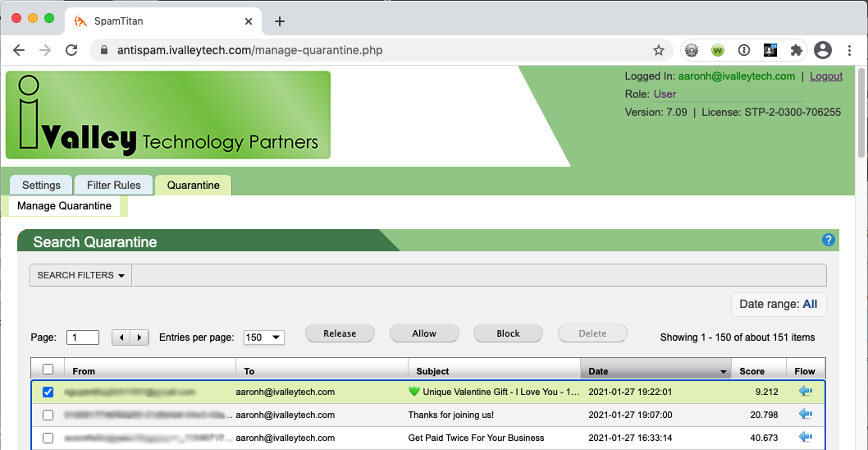Image resolution: width=868 pixels, height=450 pixels.
Task: Uncheck the Unique Valentine Gift email checkbox
Action: (x=48, y=393)
